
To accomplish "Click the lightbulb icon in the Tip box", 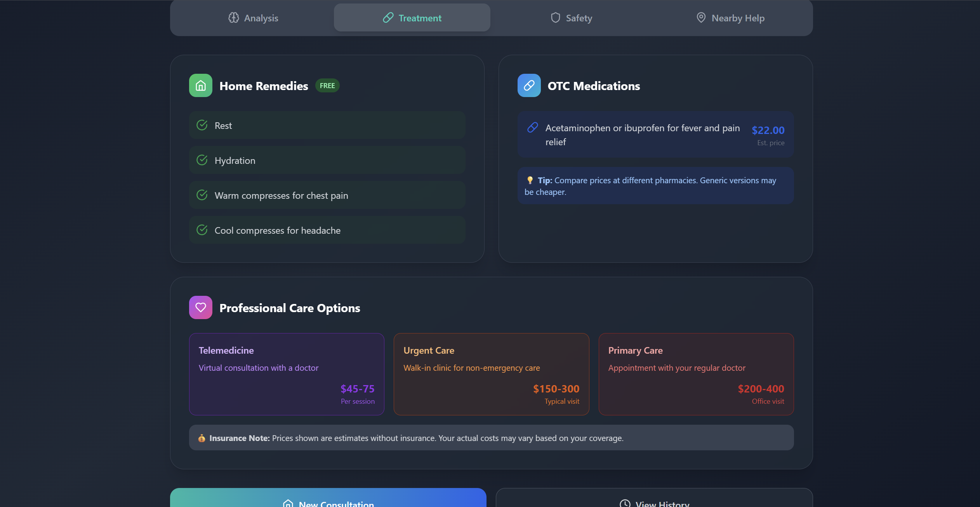I will [x=530, y=180].
